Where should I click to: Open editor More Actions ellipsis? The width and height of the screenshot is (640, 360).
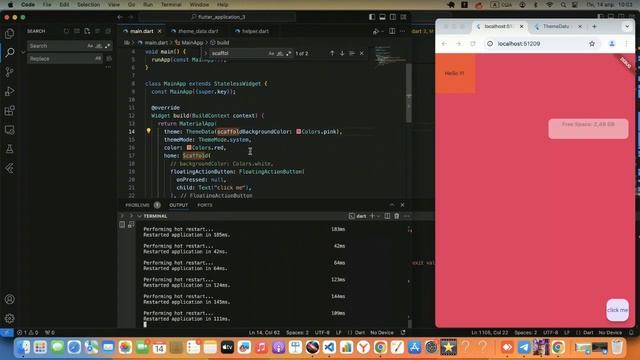click(x=402, y=31)
